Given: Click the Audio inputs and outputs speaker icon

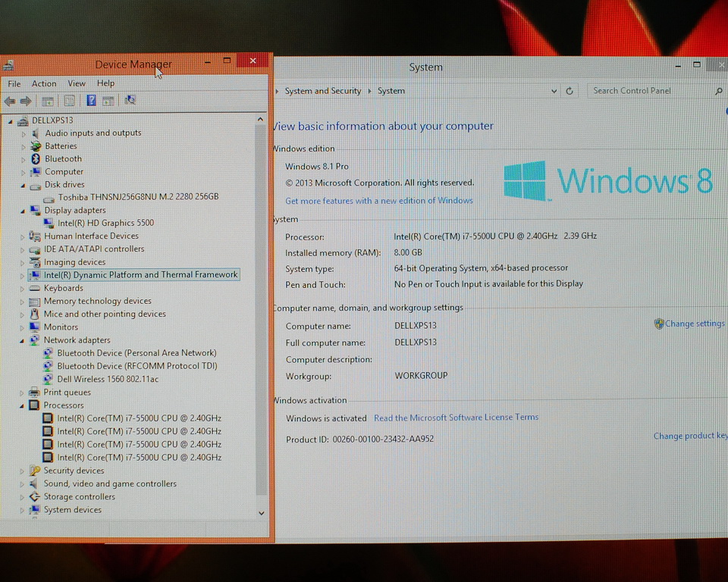Looking at the screenshot, I should pos(36,133).
